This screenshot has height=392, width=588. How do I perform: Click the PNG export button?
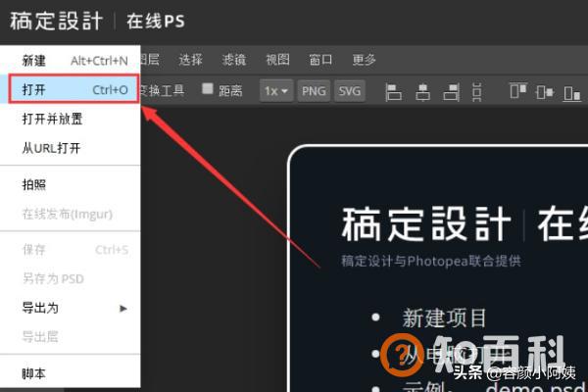coord(314,91)
